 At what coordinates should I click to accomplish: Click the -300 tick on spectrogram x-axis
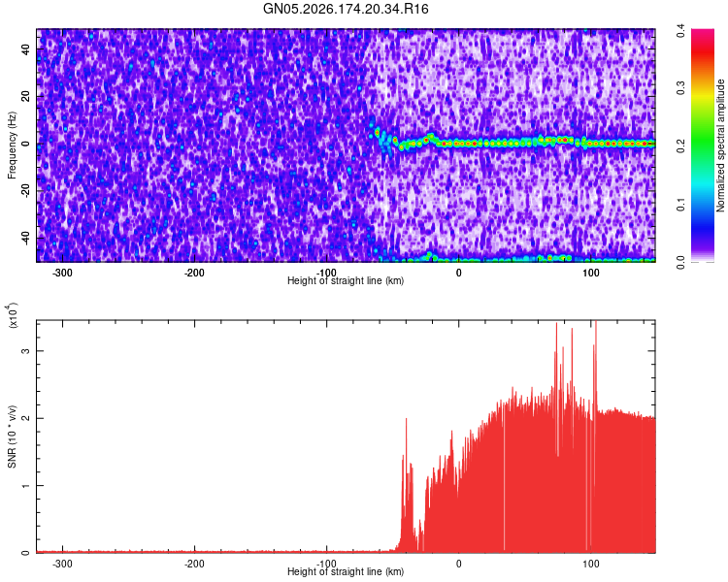[x=62, y=273]
